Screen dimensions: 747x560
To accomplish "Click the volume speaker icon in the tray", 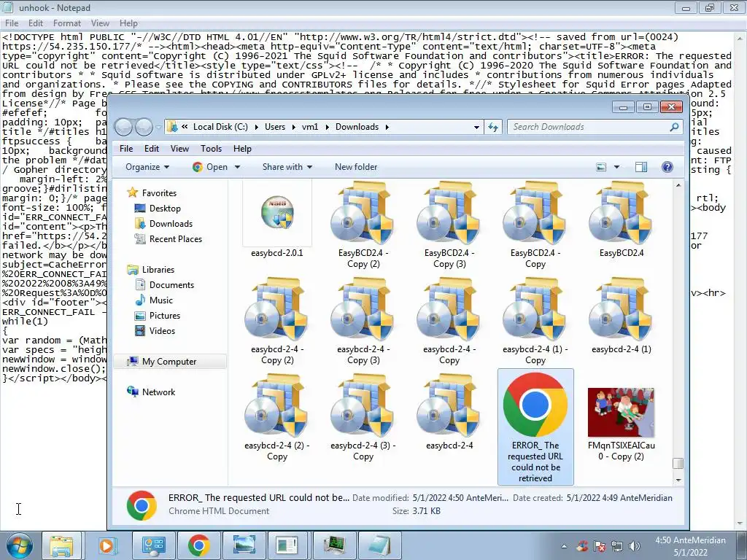I will click(634, 546).
